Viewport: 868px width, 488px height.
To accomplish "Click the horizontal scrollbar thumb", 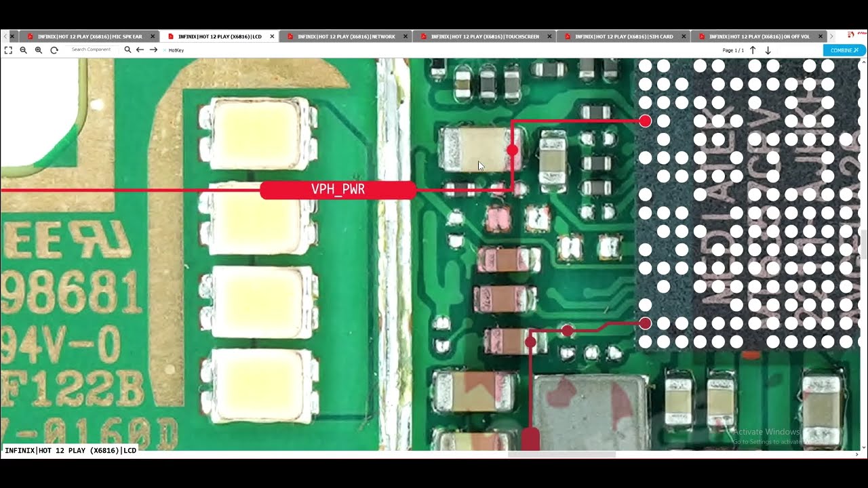I will [561, 454].
